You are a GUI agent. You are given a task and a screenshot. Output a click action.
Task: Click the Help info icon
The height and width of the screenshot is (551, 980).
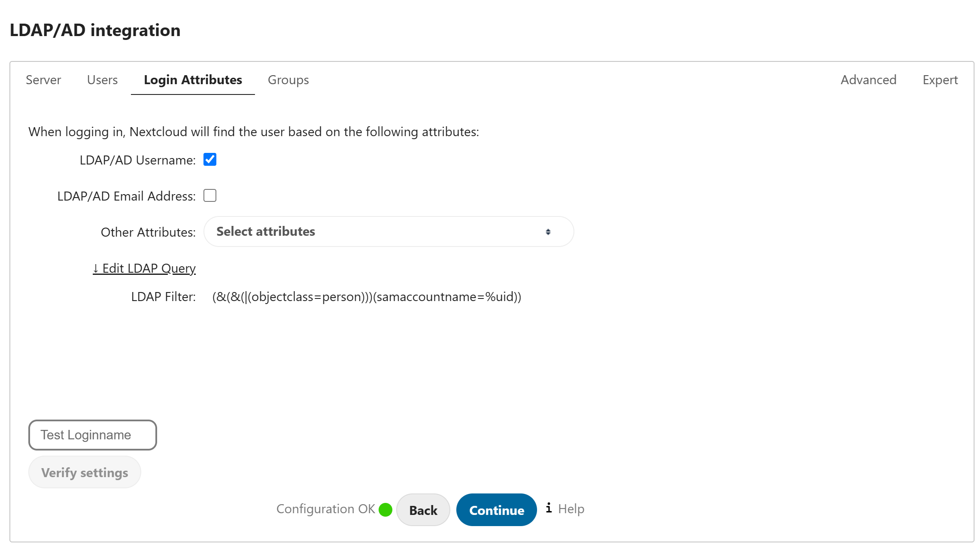[549, 508]
